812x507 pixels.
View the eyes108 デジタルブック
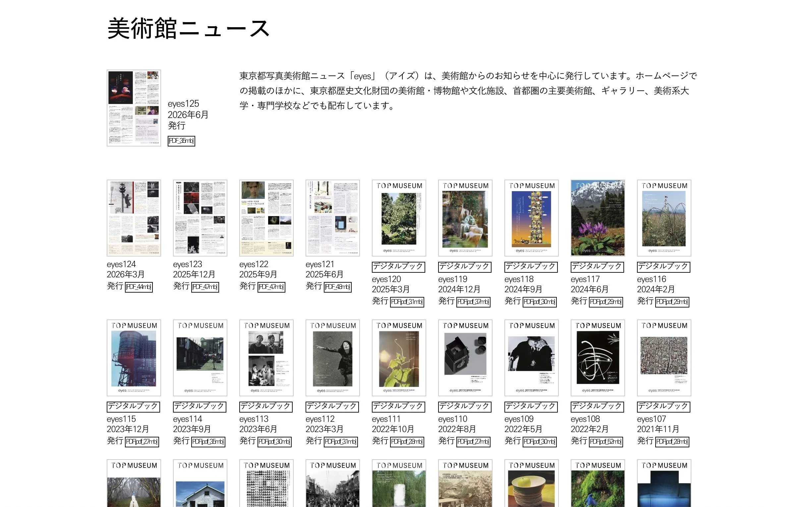click(597, 407)
